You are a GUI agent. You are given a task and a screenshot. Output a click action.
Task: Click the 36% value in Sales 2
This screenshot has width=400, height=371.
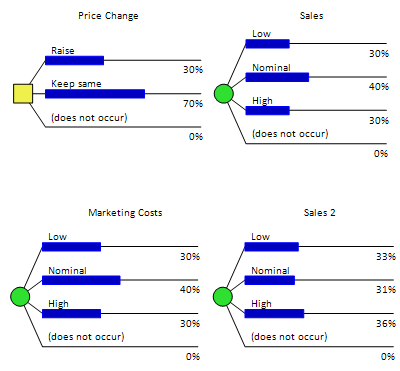coord(386,323)
